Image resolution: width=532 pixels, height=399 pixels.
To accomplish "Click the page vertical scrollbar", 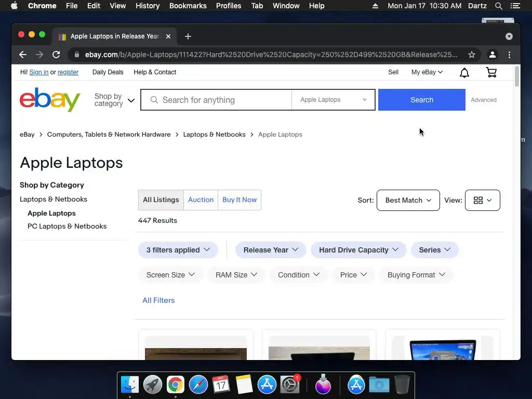I will 517,77.
